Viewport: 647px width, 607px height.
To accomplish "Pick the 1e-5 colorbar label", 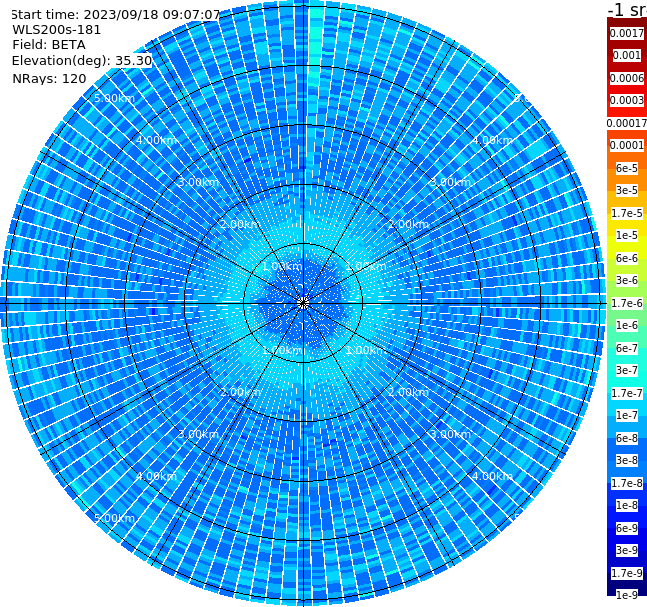I will [x=627, y=235].
